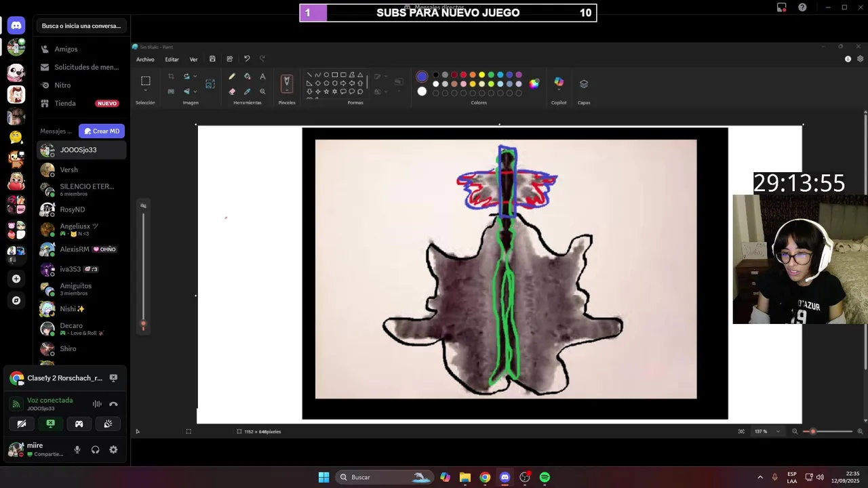Toggle the camera on in Discord
The height and width of the screenshot is (488, 868).
[x=22, y=424]
